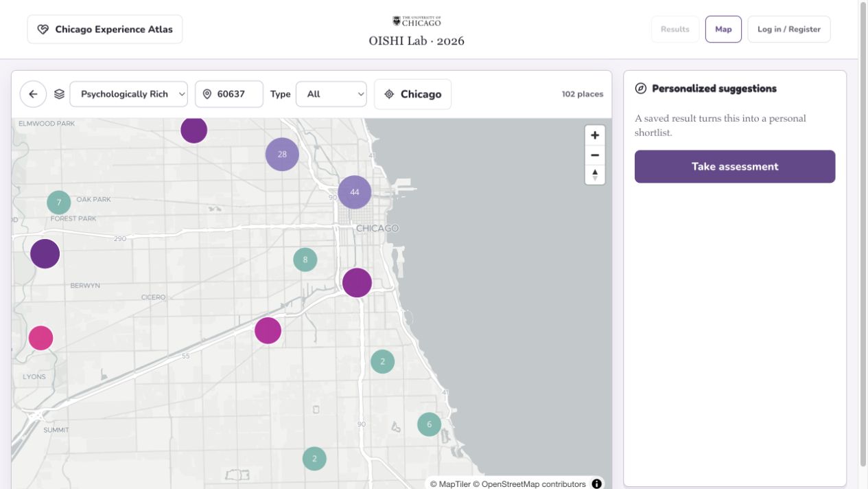
Task: Open the cluster marker labeled 6
Action: point(430,424)
